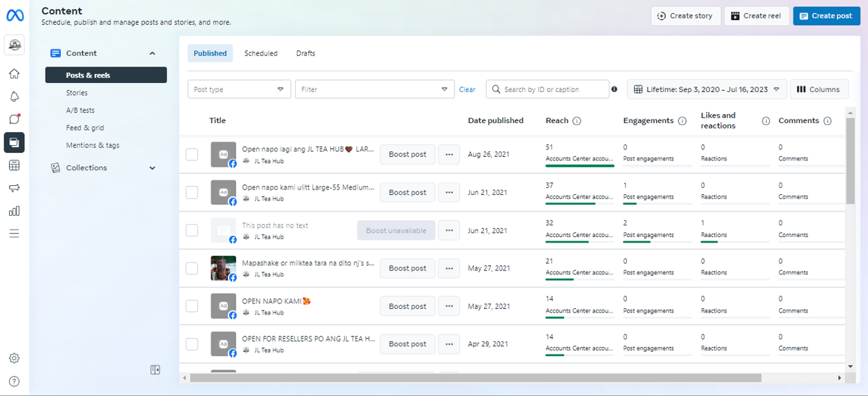Screen dimensions: 868x396
Task: Select checkbox for 'Open napo lagi ang JL TEA HUB' post
Action: pyautogui.click(x=192, y=155)
